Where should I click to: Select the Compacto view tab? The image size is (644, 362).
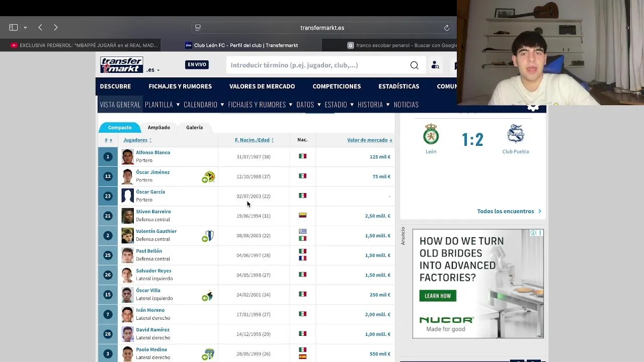coord(120,127)
